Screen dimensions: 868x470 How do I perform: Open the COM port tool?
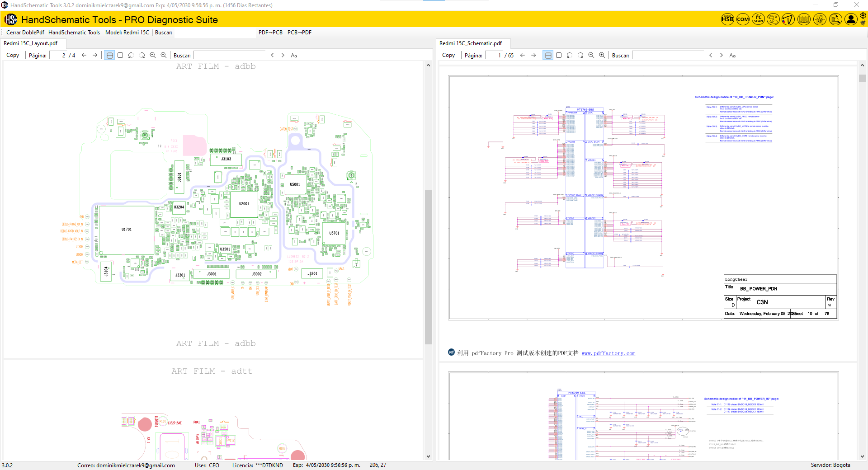click(743, 19)
